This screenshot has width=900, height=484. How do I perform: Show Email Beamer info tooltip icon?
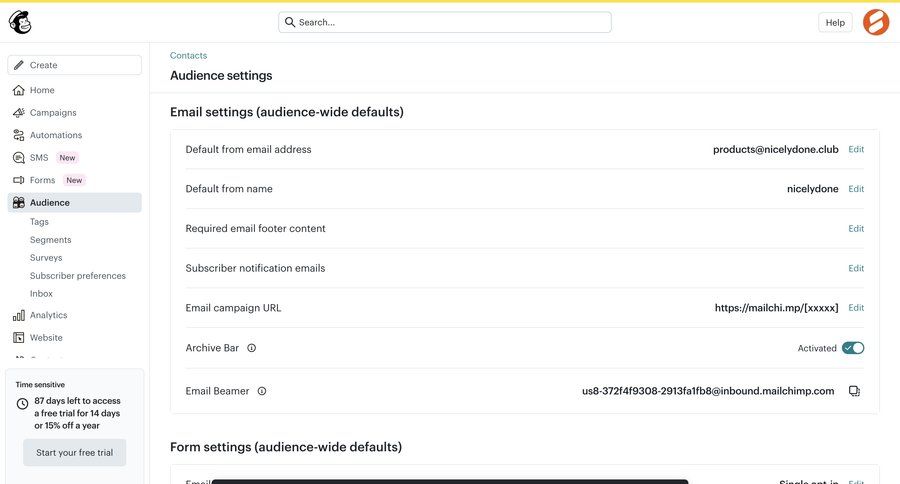tap(262, 391)
